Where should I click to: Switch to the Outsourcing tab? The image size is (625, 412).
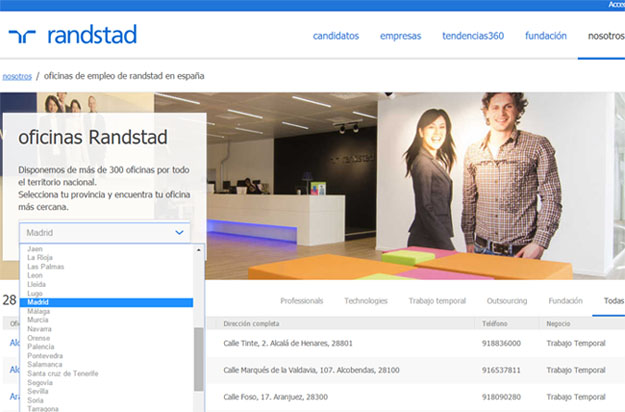pyautogui.click(x=507, y=301)
